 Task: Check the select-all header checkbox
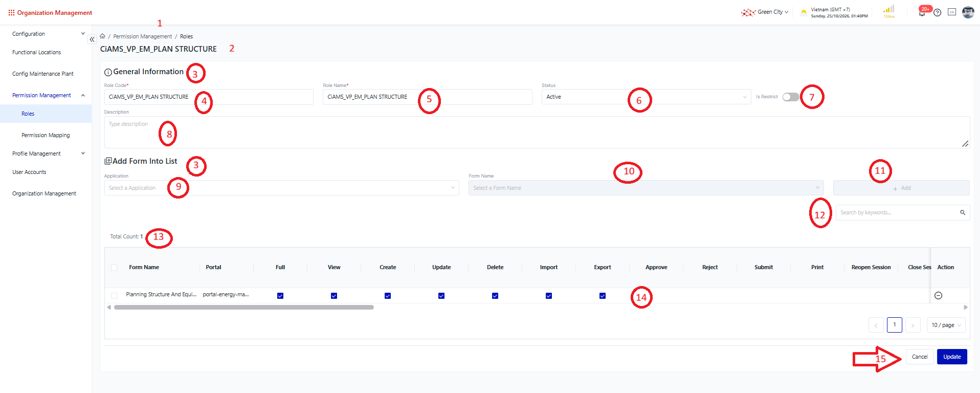[114, 268]
